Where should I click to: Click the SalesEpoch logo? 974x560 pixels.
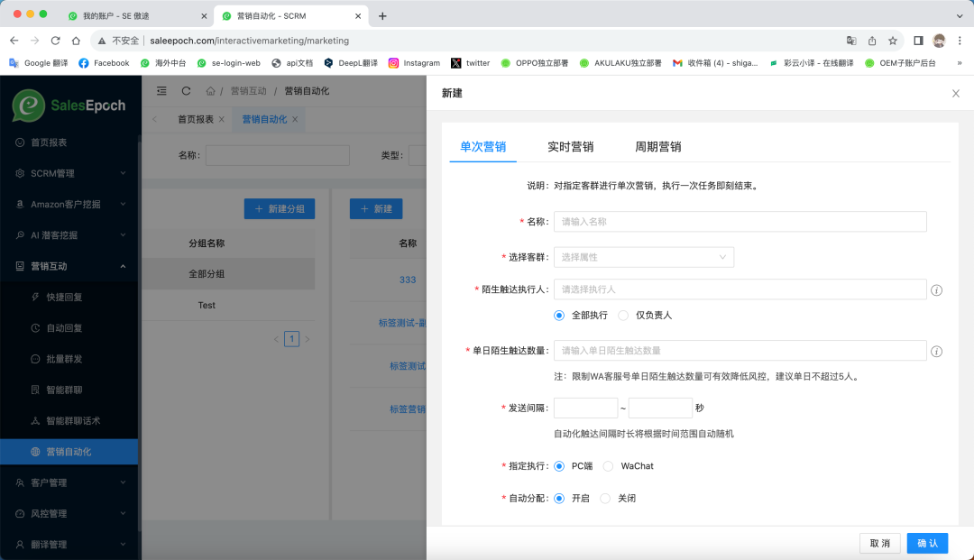[x=69, y=106]
